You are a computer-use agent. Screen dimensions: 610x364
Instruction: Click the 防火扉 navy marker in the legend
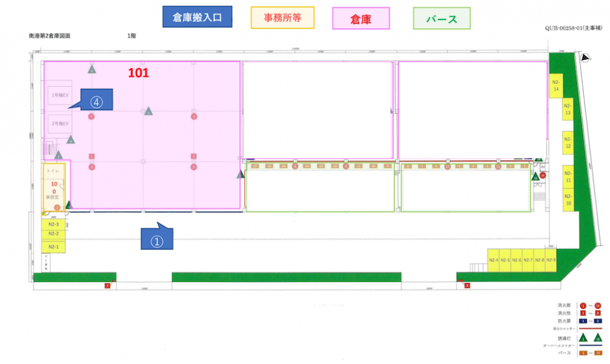(582, 320)
